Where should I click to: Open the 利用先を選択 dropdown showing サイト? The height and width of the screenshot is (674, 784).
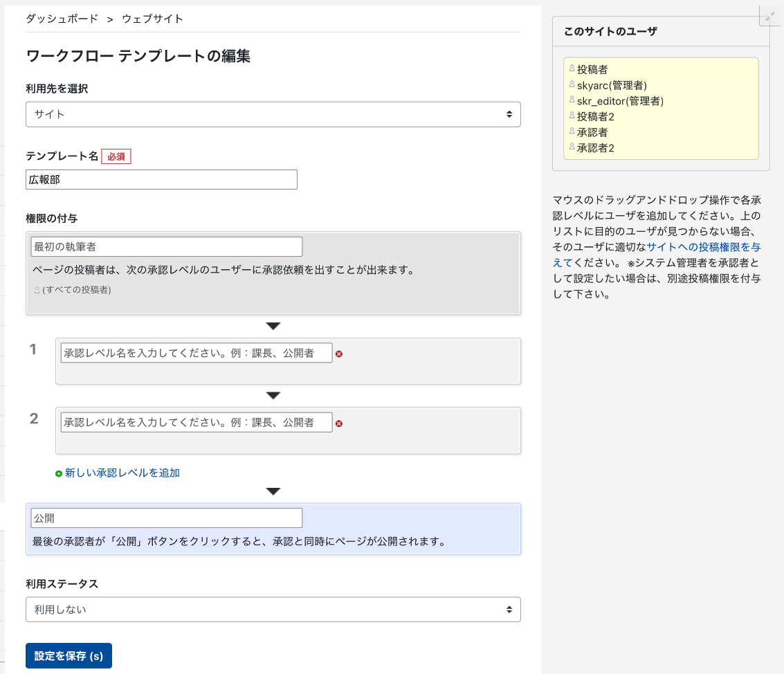(273, 114)
